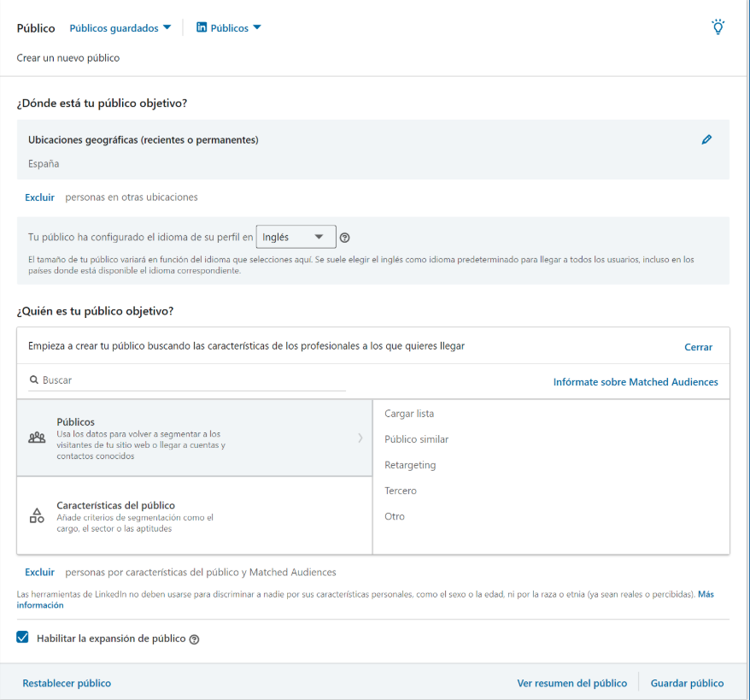The image size is (750, 700).
Task: Click help icon next to expansión de público
Action: tap(194, 639)
